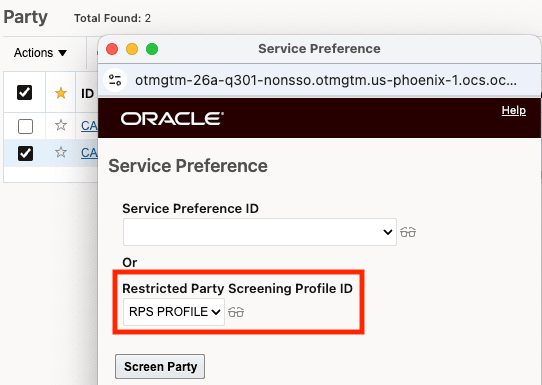Viewport: 542px width, 385px height.
Task: Mark first row as favorite with star
Action: point(61,125)
